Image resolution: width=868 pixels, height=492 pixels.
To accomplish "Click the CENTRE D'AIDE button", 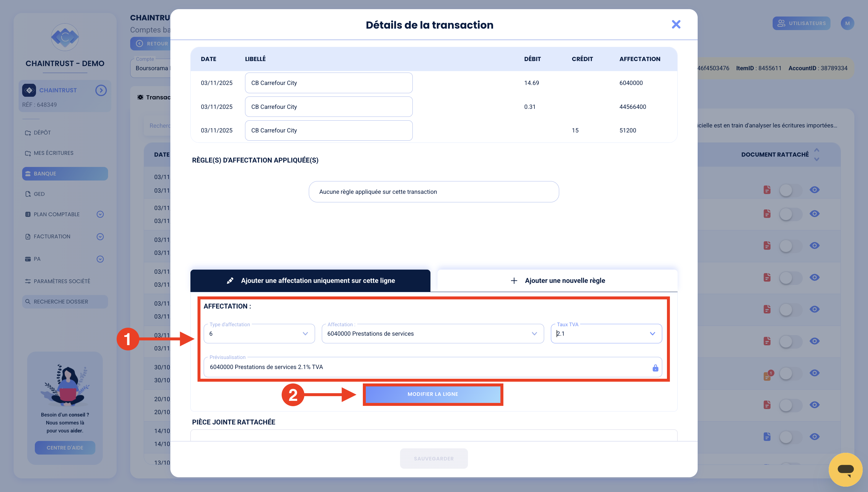I will [65, 448].
